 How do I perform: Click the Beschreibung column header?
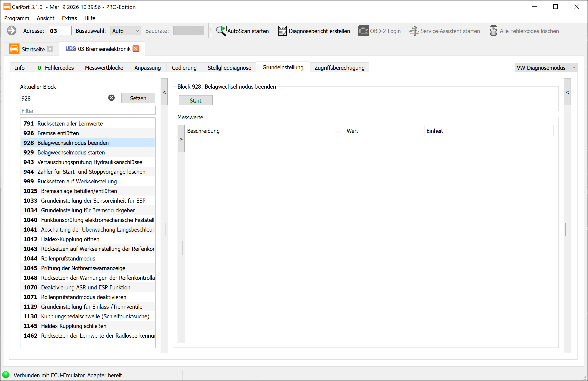(x=265, y=131)
